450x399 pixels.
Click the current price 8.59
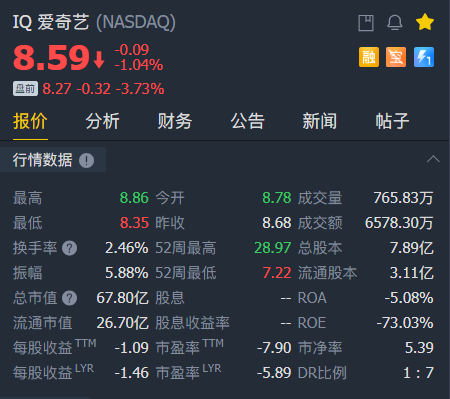tap(52, 58)
